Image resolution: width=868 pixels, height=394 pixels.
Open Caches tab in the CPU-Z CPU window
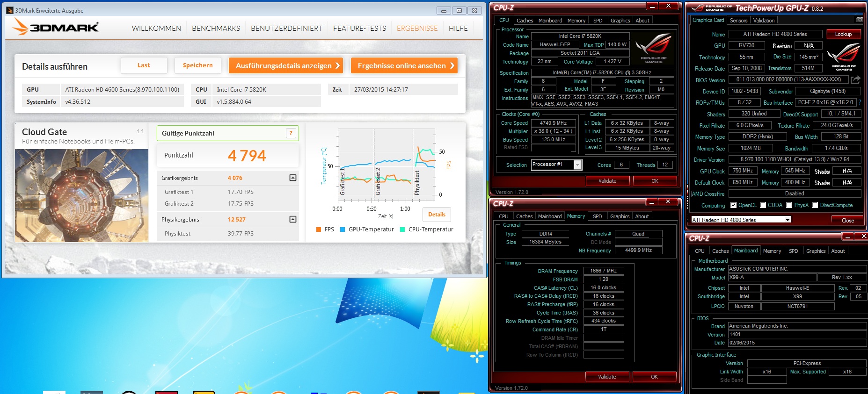pos(525,21)
